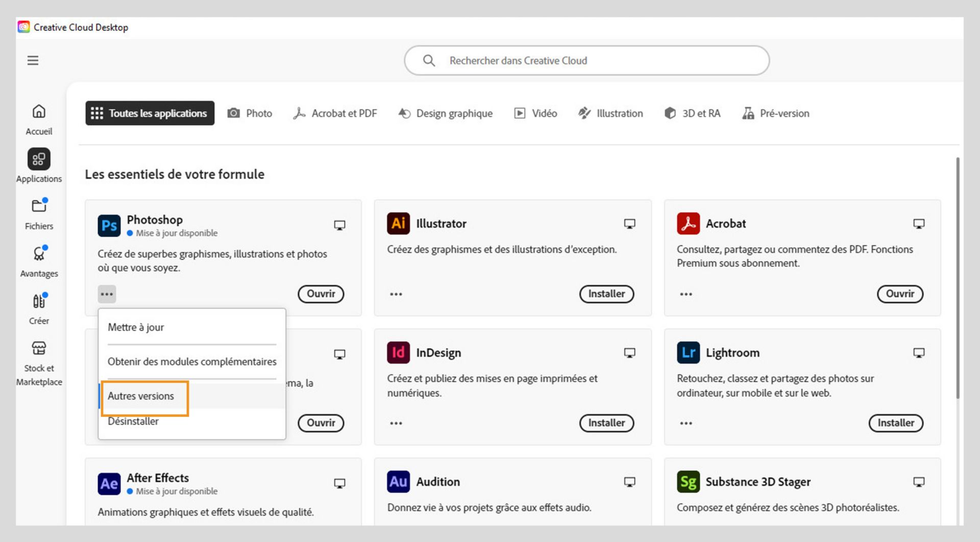The width and height of the screenshot is (980, 542).
Task: Expand Illustrator more options ellipsis
Action: click(396, 294)
